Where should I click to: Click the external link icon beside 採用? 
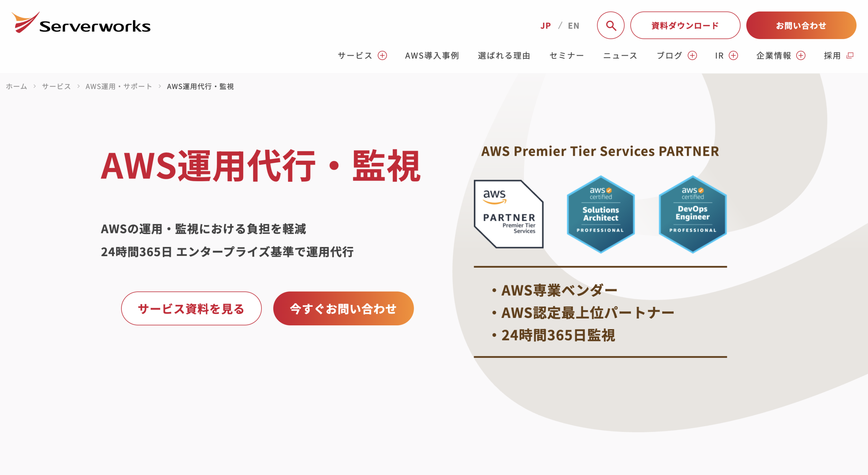(x=850, y=55)
